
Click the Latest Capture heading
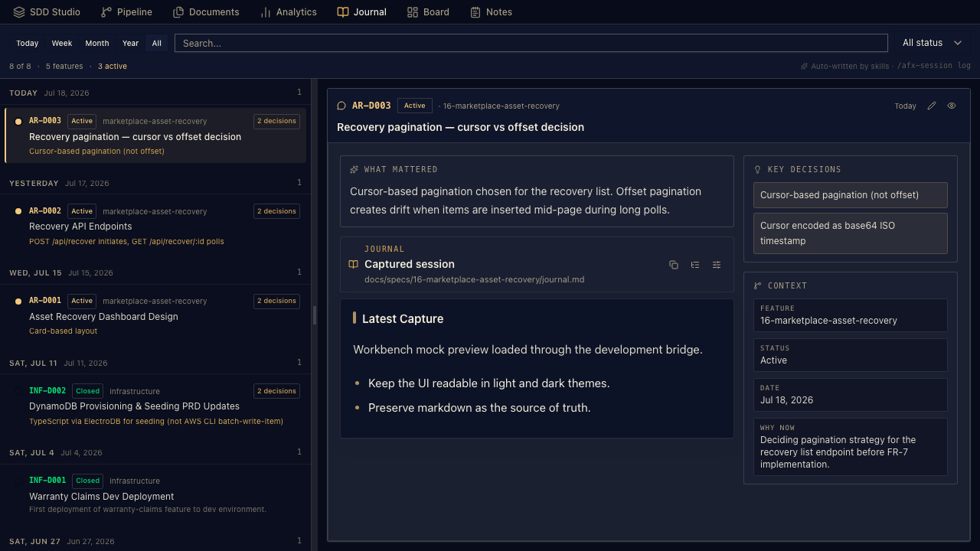click(x=403, y=318)
